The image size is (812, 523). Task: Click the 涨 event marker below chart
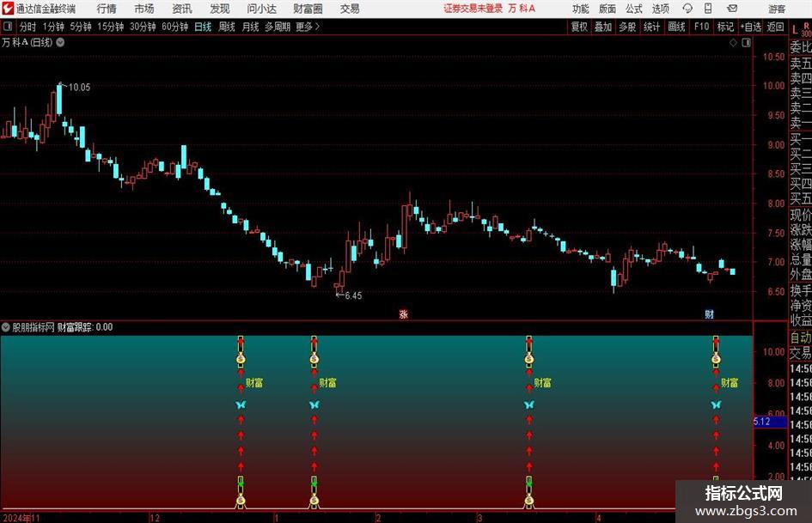(403, 314)
